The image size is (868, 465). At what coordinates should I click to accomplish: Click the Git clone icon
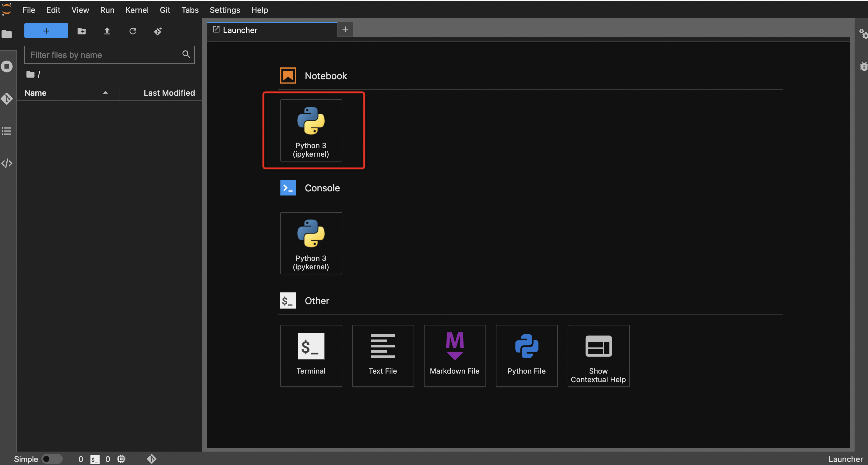point(158,31)
